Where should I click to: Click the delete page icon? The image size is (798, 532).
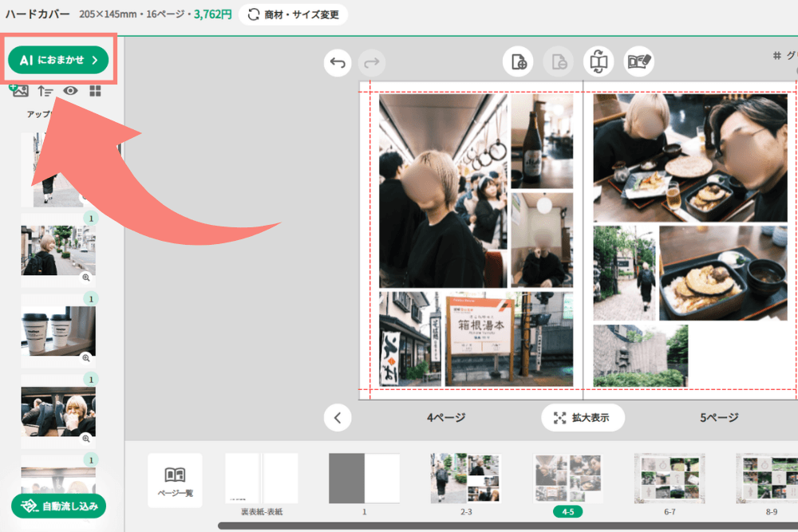(559, 61)
